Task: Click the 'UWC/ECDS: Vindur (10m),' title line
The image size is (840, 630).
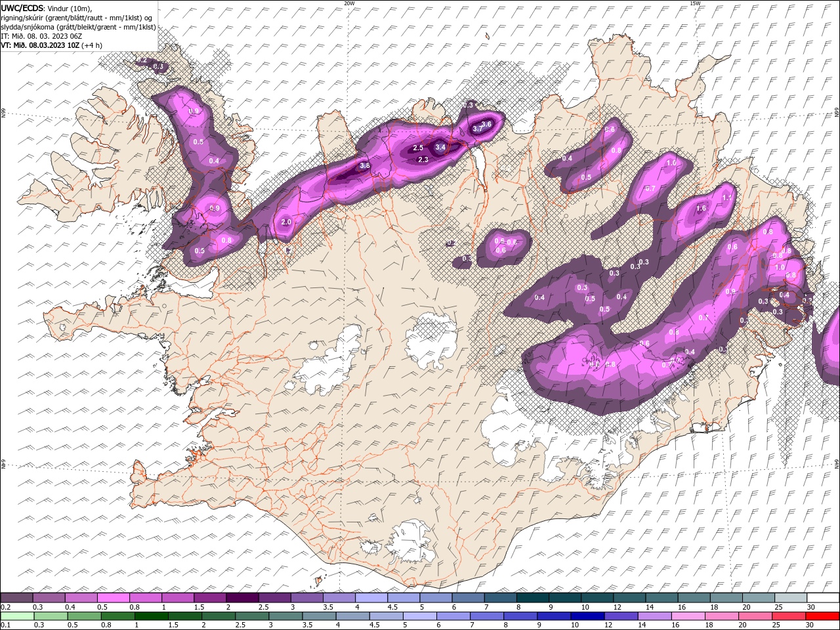Action: coord(47,7)
